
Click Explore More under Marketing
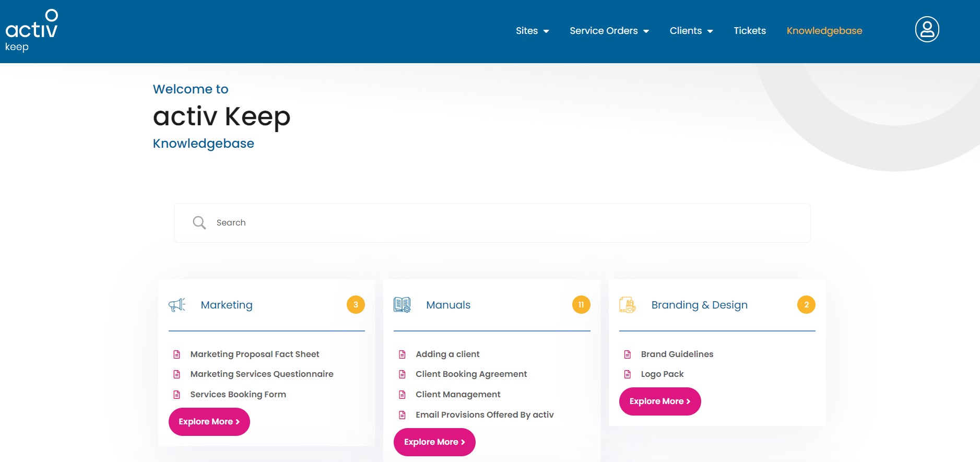coord(209,422)
